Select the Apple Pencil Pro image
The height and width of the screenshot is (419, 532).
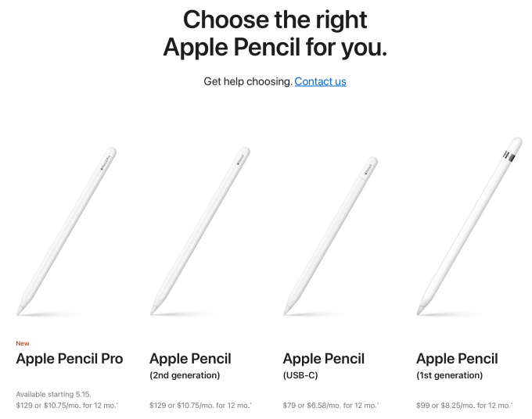(68, 230)
